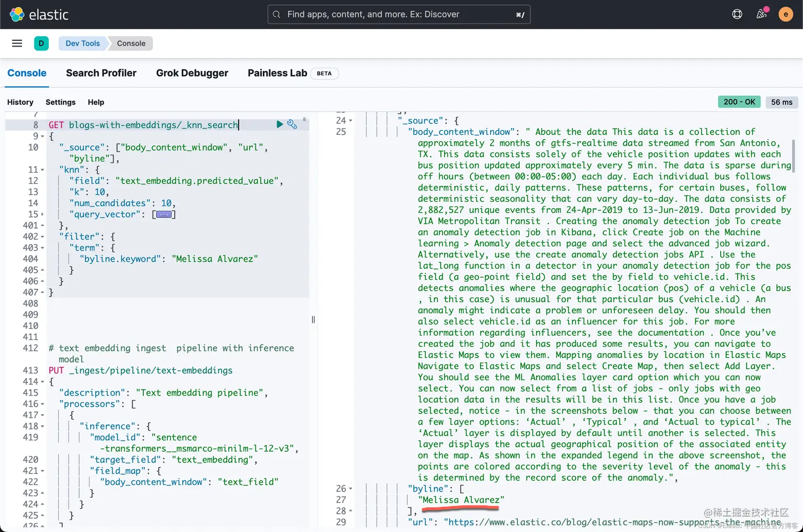Focus the 'Find apps, content, and more' search field
Image resolution: width=803 pixels, height=532 pixels.
(x=399, y=14)
